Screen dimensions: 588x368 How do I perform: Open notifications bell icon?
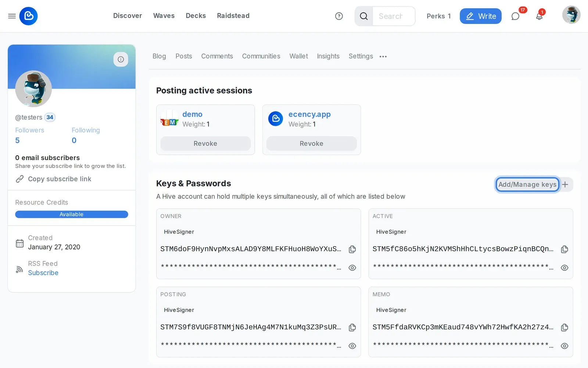539,16
